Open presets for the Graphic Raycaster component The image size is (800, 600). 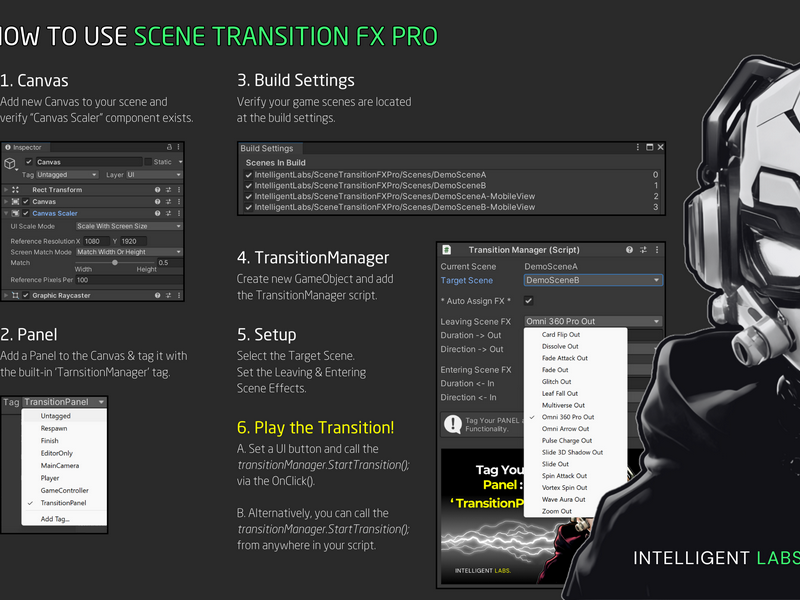(168, 295)
